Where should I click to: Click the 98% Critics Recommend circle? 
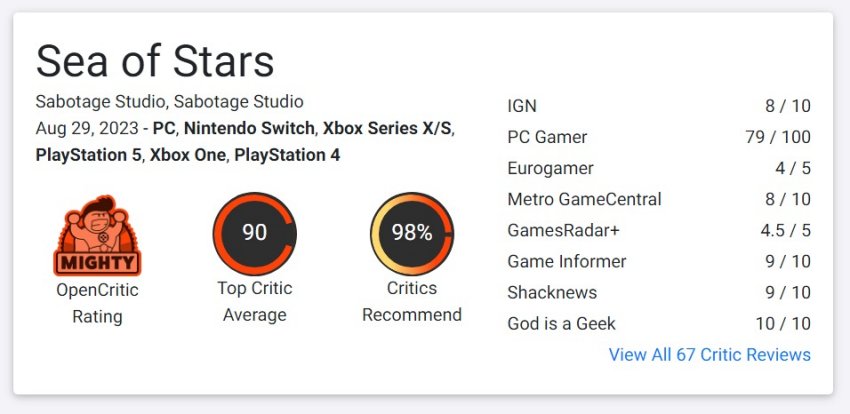click(x=412, y=234)
